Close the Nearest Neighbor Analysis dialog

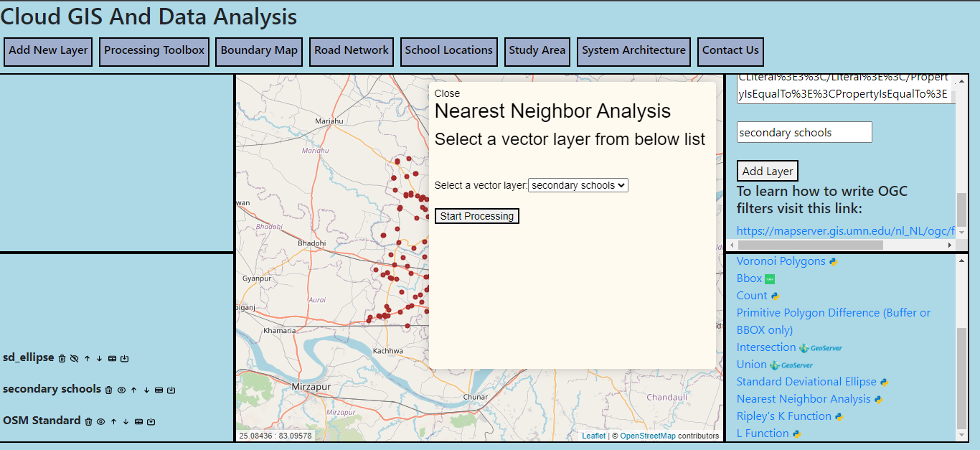pyautogui.click(x=447, y=93)
